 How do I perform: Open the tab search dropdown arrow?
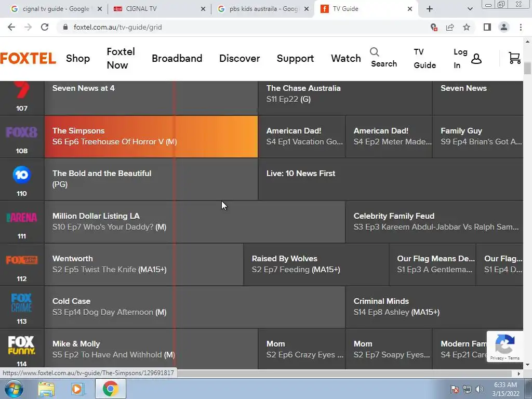pos(470,9)
